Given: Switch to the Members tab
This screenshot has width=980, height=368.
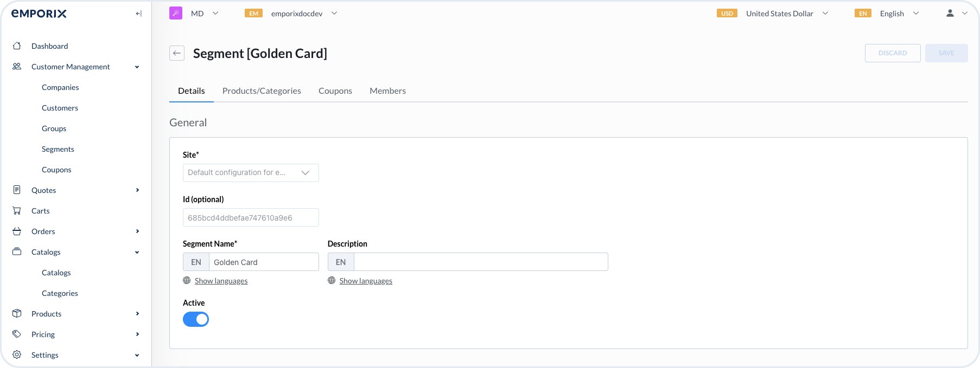Looking at the screenshot, I should pyautogui.click(x=387, y=91).
